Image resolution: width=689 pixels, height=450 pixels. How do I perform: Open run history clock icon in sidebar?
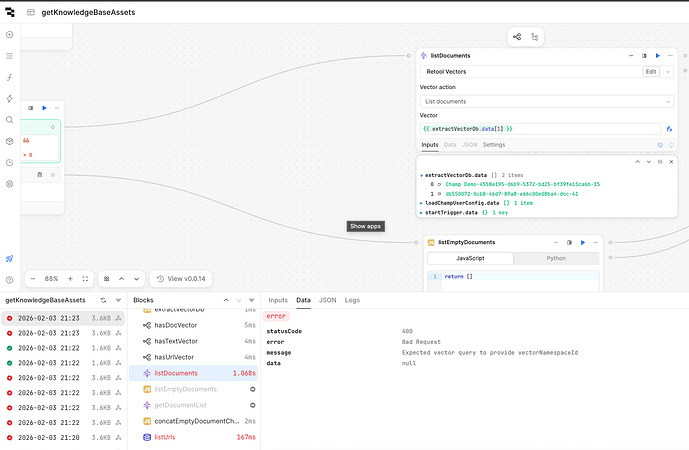tap(9, 162)
